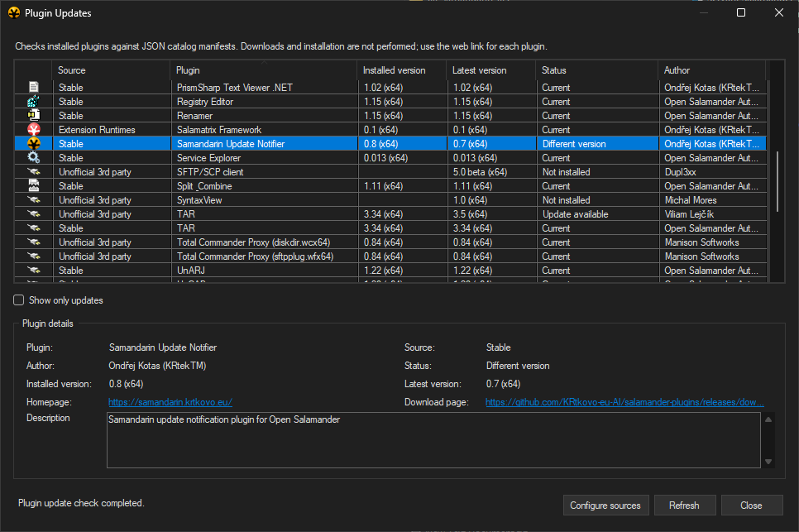Click the 1.22 (x64) installed version cell
The height and width of the screenshot is (532, 799).
pos(383,270)
